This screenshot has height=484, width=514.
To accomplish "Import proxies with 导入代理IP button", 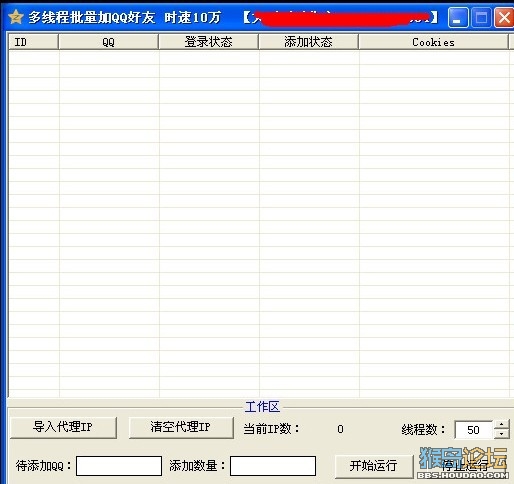I will [63, 427].
